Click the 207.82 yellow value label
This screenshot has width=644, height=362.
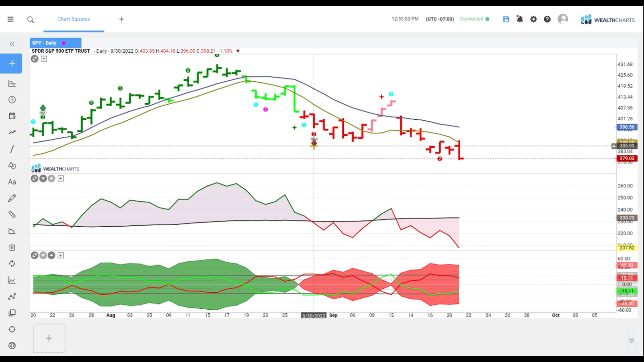tap(626, 248)
